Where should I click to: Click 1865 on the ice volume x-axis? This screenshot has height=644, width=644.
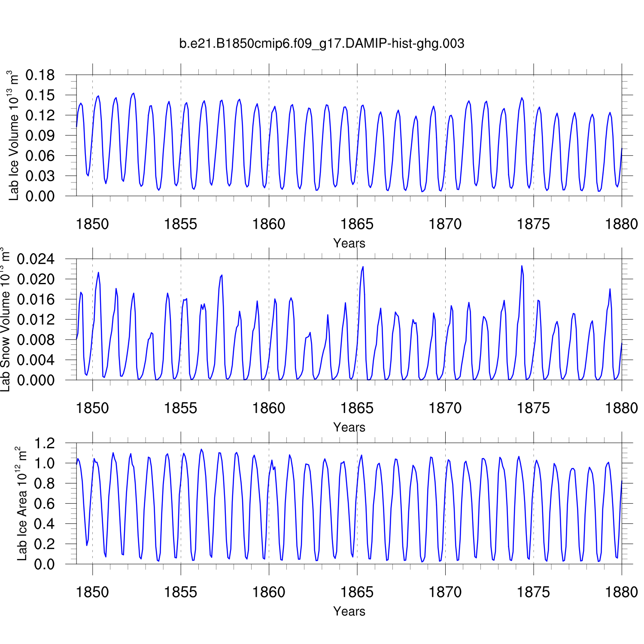357,224
